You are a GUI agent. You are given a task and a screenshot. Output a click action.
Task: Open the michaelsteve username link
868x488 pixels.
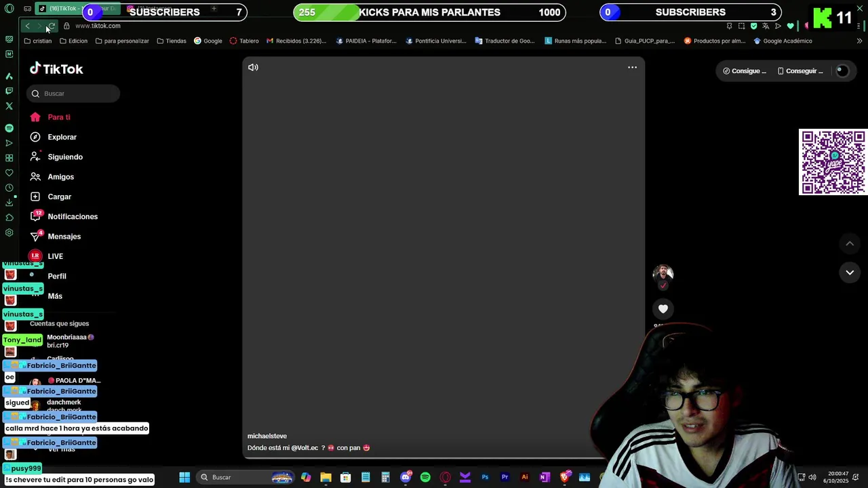(x=267, y=436)
